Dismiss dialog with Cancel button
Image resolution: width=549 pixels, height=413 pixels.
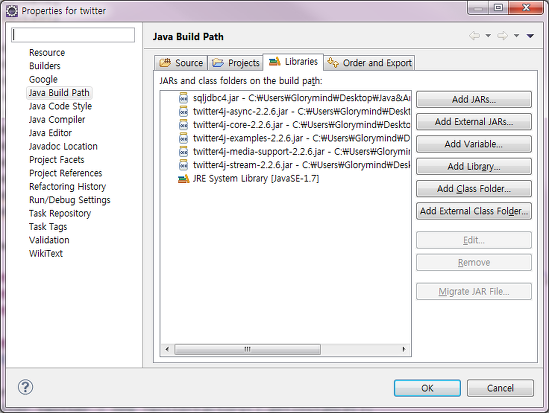(x=500, y=388)
